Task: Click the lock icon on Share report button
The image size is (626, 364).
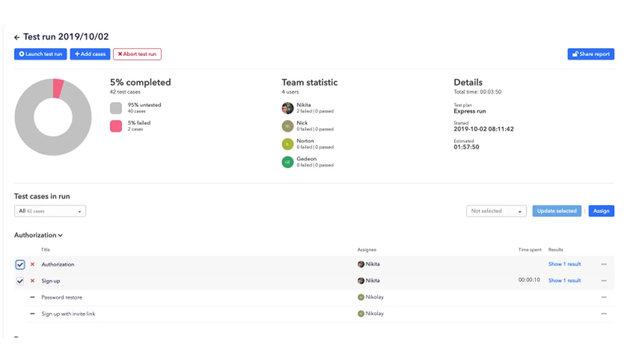Action: (575, 54)
